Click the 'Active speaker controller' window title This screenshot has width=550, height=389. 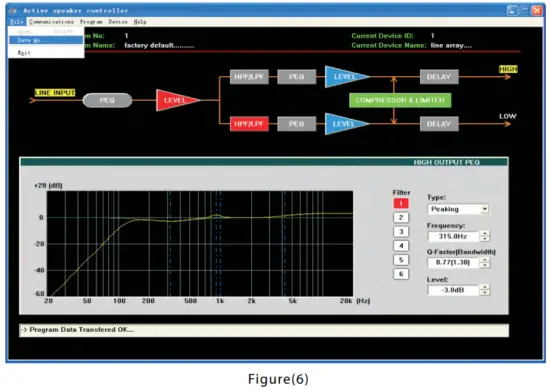[76, 11]
